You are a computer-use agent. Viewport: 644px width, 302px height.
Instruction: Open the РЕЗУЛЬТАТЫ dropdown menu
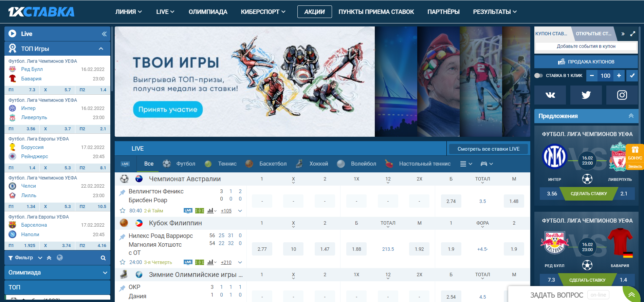pyautogui.click(x=495, y=12)
